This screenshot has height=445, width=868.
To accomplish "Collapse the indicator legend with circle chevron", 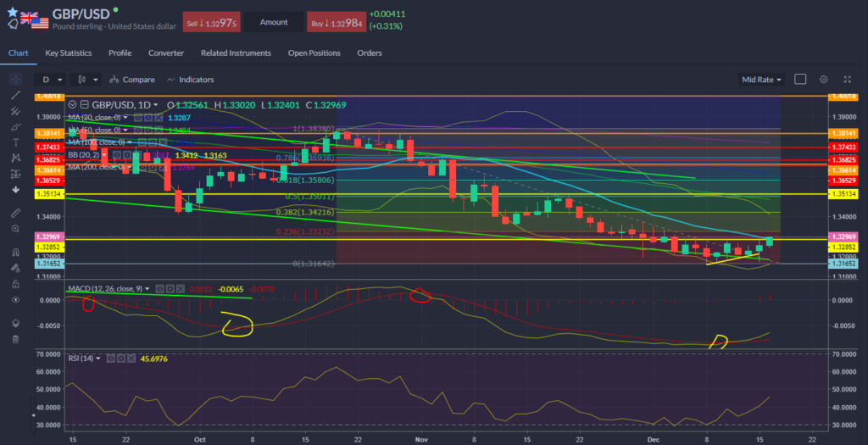I will click(72, 104).
